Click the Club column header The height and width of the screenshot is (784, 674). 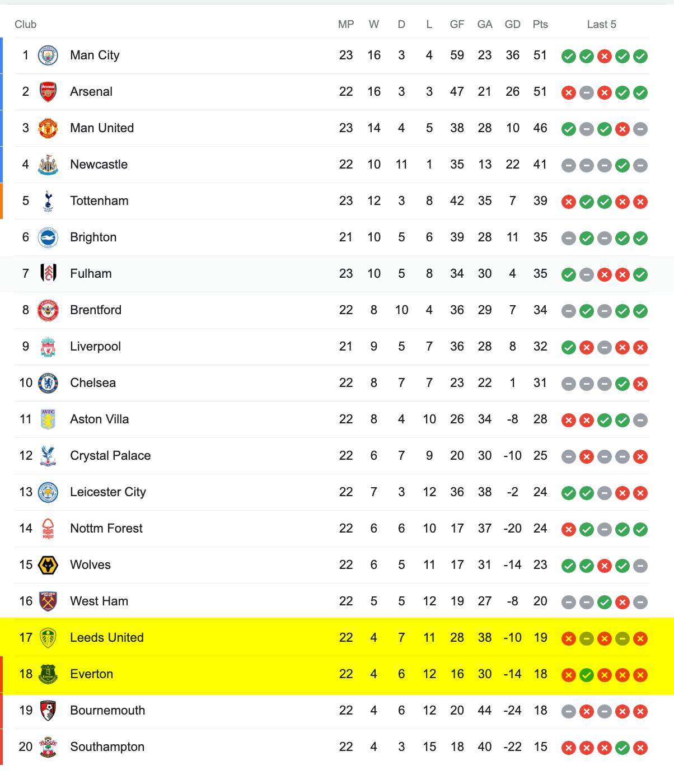[x=26, y=24]
